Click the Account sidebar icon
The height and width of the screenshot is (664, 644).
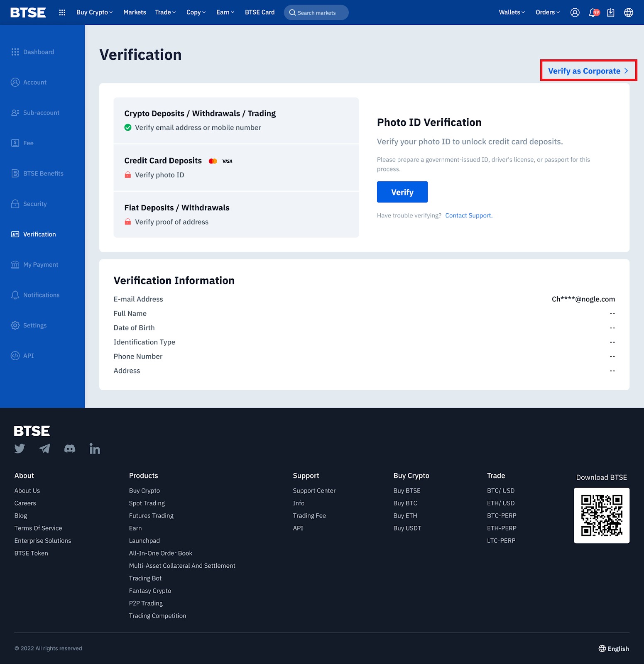click(x=15, y=82)
